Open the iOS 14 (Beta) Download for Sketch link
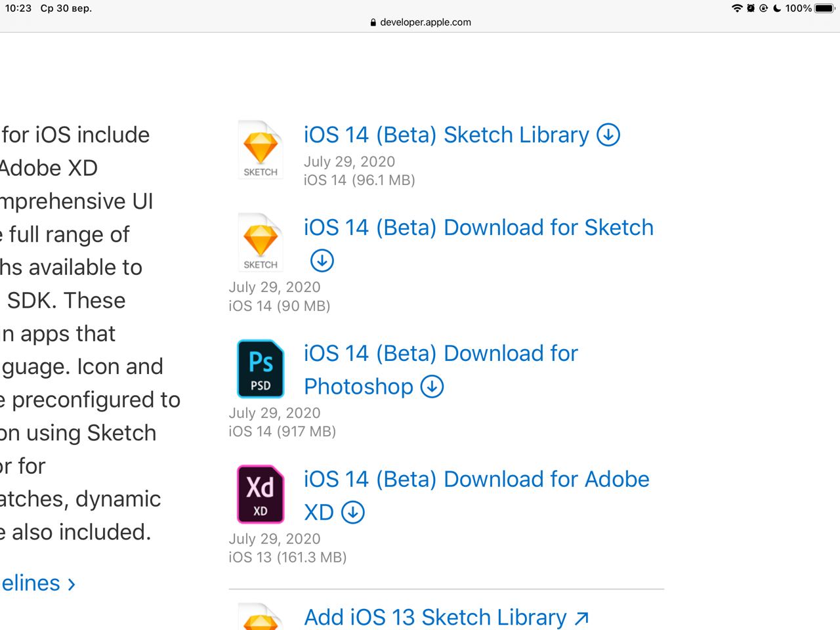 pos(478,228)
